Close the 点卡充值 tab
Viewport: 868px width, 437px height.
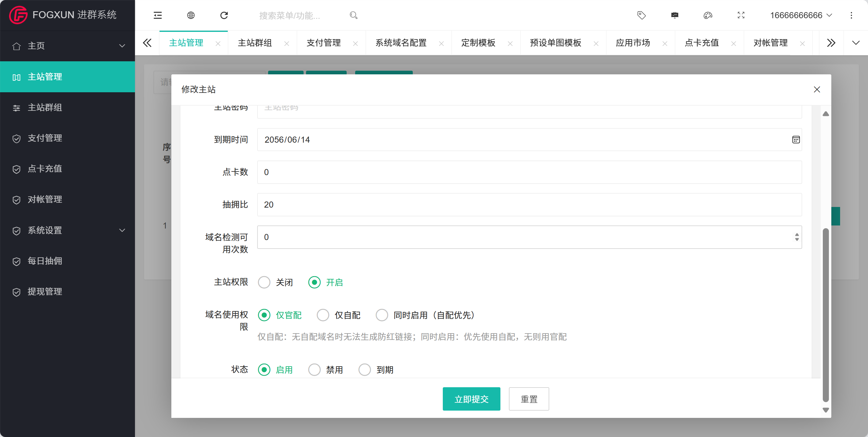tap(734, 43)
